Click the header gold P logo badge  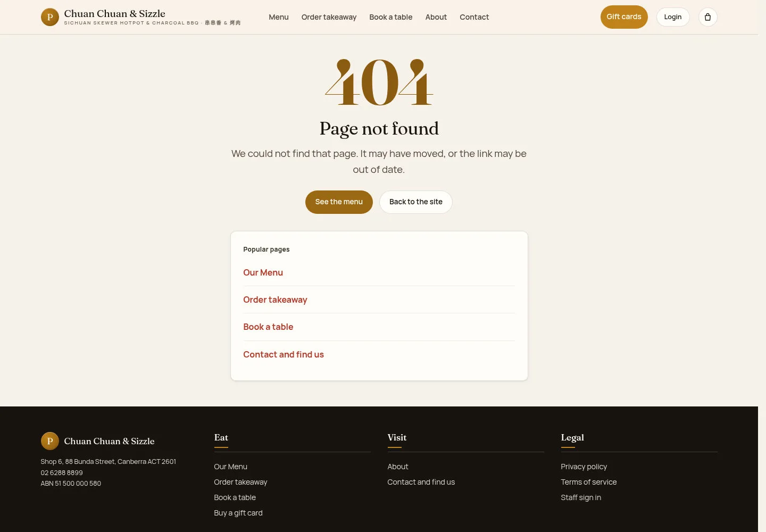tap(50, 17)
